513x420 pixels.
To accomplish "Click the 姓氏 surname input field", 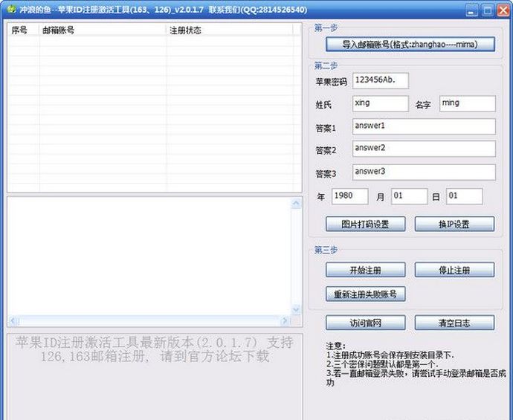I will (x=380, y=103).
